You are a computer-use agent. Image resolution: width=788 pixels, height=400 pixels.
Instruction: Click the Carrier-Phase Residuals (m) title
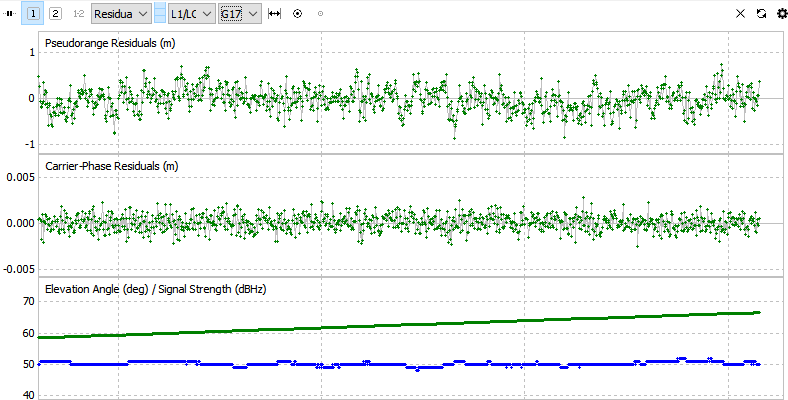click(112, 166)
